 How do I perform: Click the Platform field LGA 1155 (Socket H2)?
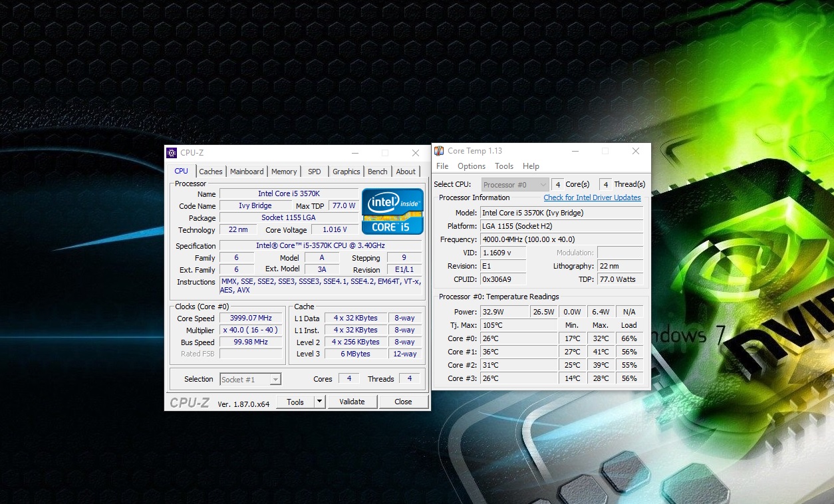coord(562,226)
